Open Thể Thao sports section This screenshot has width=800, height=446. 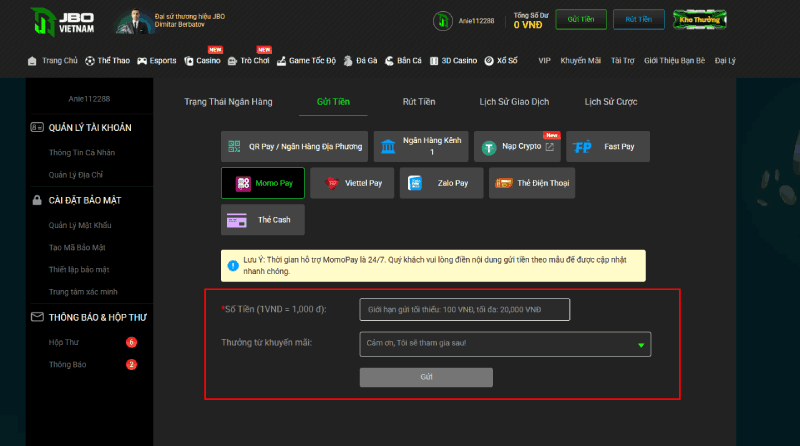tap(107, 61)
